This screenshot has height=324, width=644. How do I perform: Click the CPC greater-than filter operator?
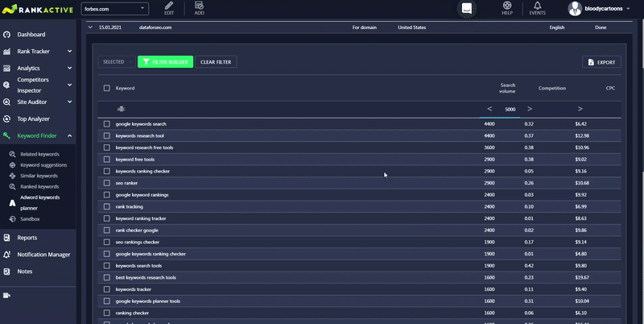pos(580,109)
